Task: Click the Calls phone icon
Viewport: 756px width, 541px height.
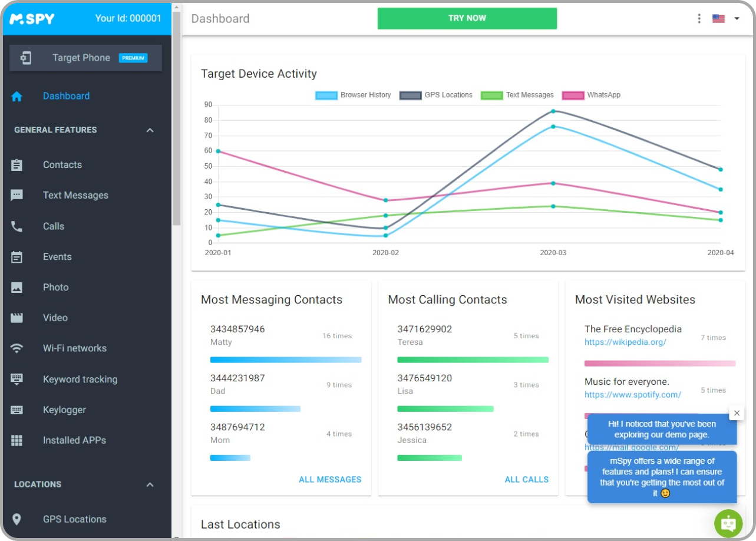Action: point(16,226)
